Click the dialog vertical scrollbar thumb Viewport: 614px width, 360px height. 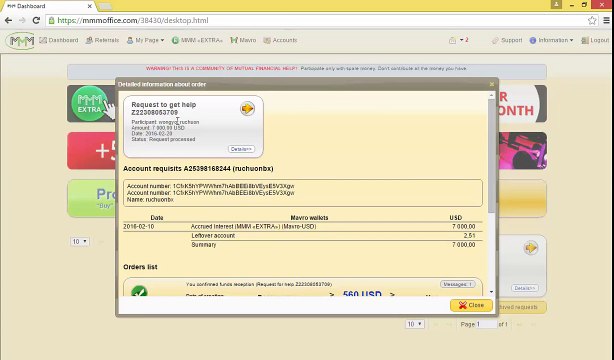point(491,156)
